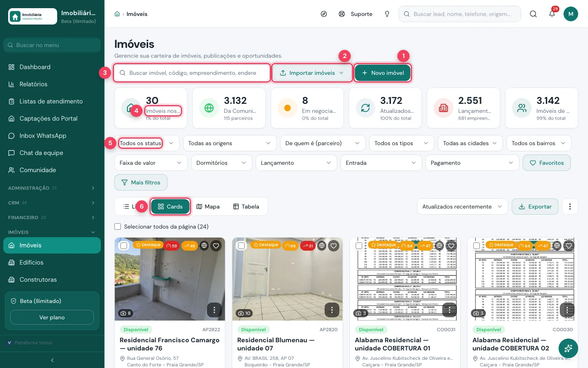Click globe icon on Residencial Blumenau card
The image size is (588, 368).
322,246
